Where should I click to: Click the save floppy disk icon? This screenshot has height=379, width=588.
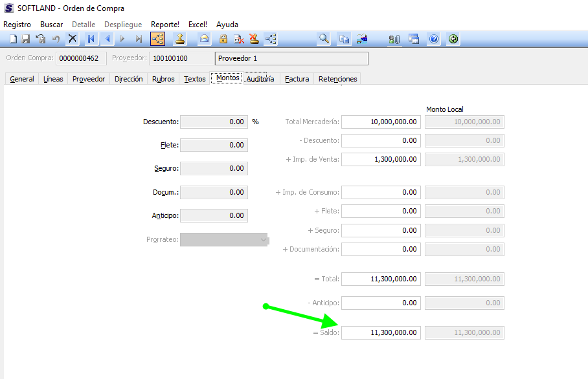(26, 39)
